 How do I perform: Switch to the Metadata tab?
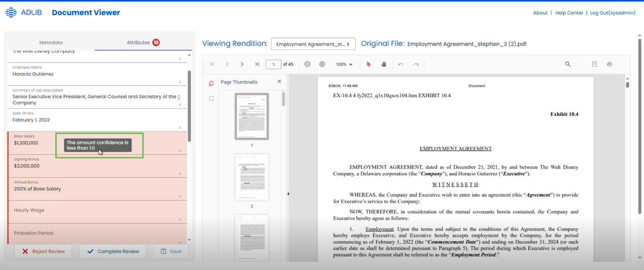pos(51,43)
